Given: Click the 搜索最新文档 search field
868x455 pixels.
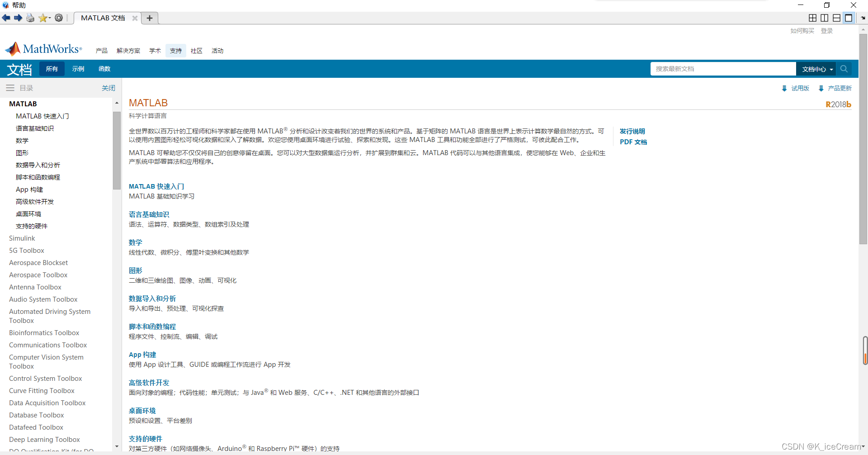Looking at the screenshot, I should [x=723, y=69].
